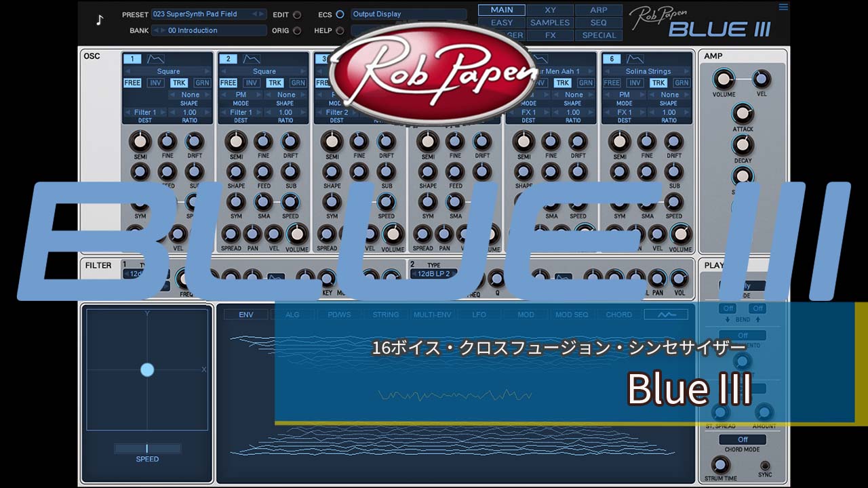
Task: Enable the SYNC toggle in Play panel
Action: [765, 465]
